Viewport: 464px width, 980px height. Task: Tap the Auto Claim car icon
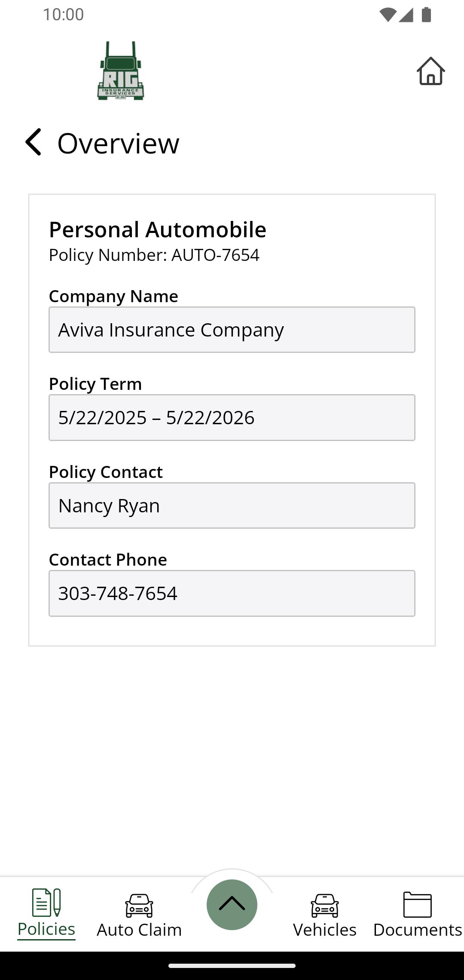click(139, 905)
